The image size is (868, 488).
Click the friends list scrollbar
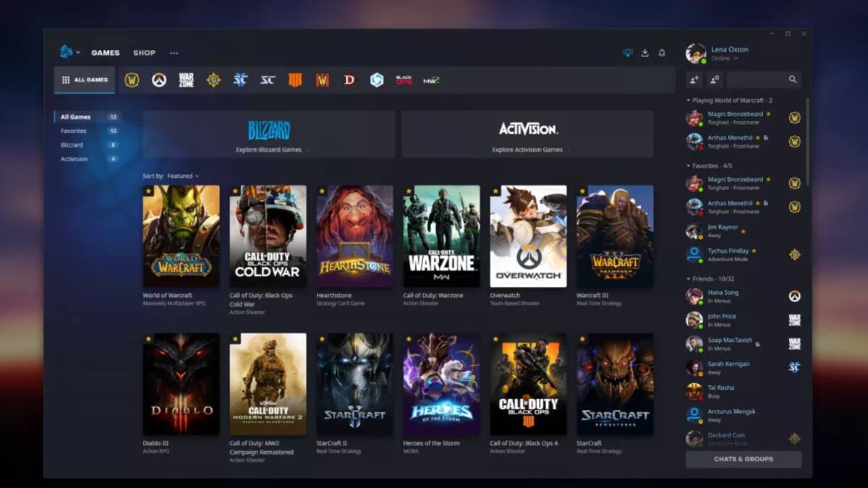pos(807,143)
